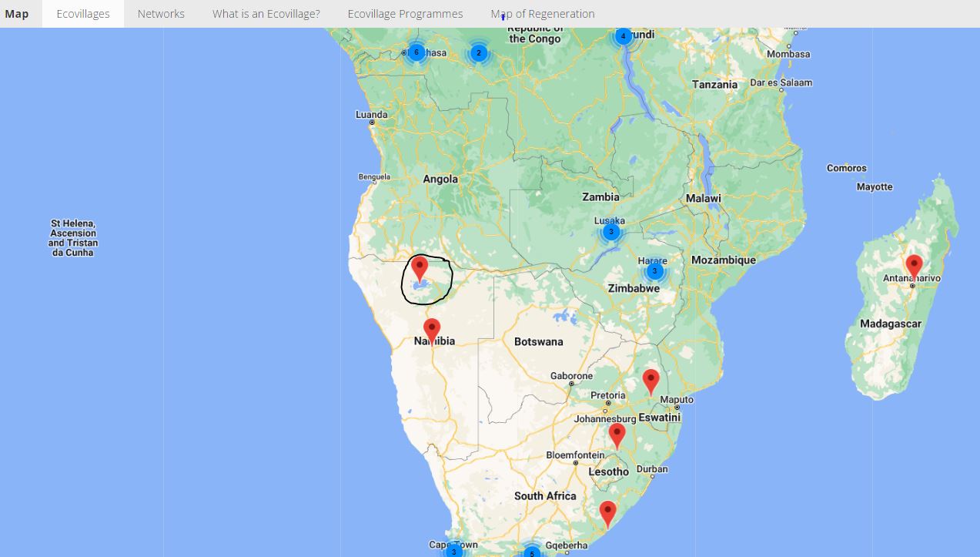Click the blue cluster of 4 near Burundi

623,36
